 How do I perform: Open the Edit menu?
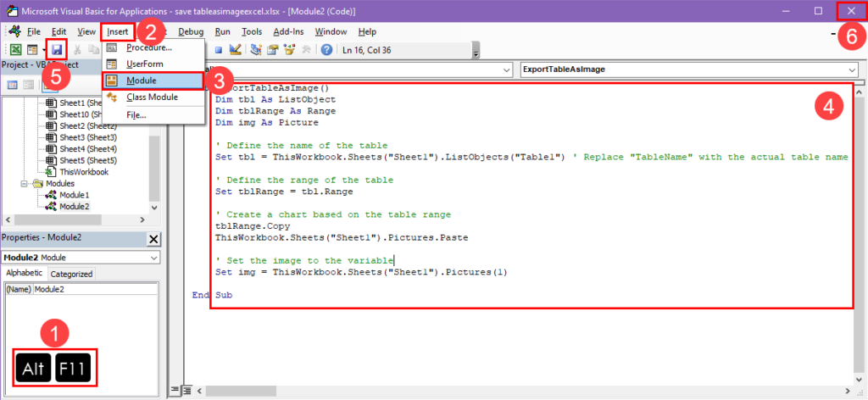(58, 31)
